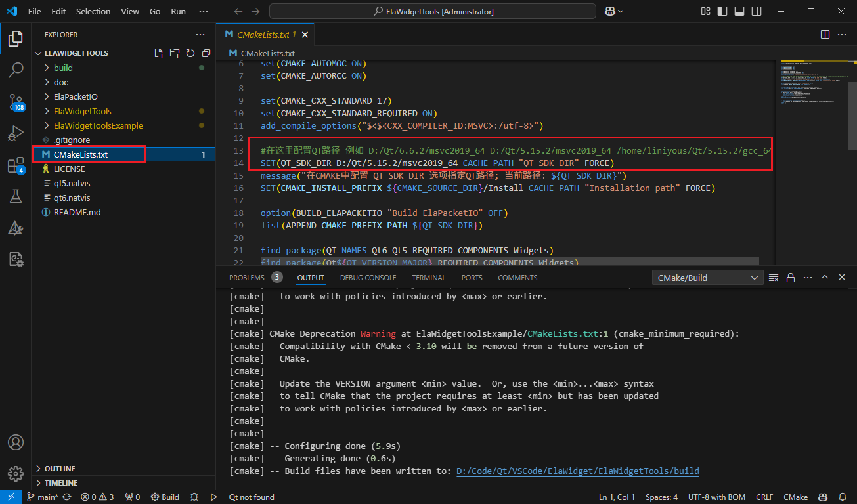
Task: Click the New File icon in Explorer
Action: tap(159, 53)
